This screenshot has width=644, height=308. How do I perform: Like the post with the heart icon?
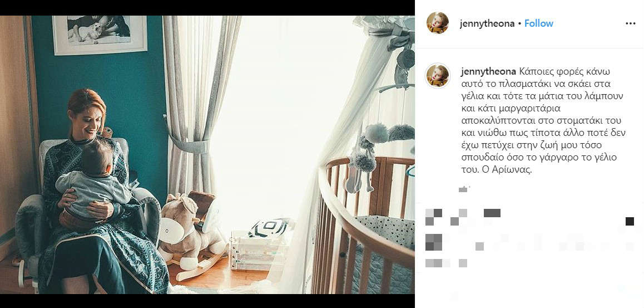434,217
